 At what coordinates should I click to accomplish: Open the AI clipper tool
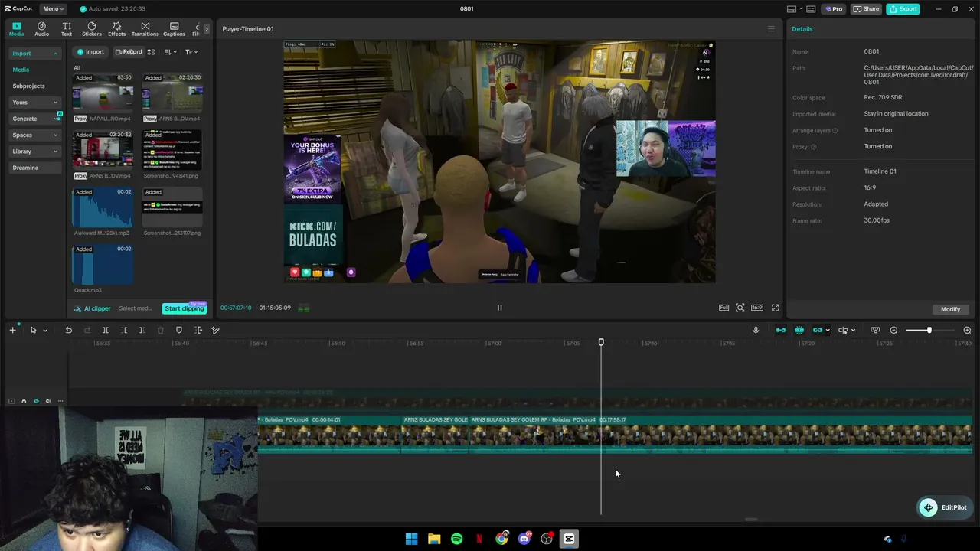pyautogui.click(x=93, y=308)
